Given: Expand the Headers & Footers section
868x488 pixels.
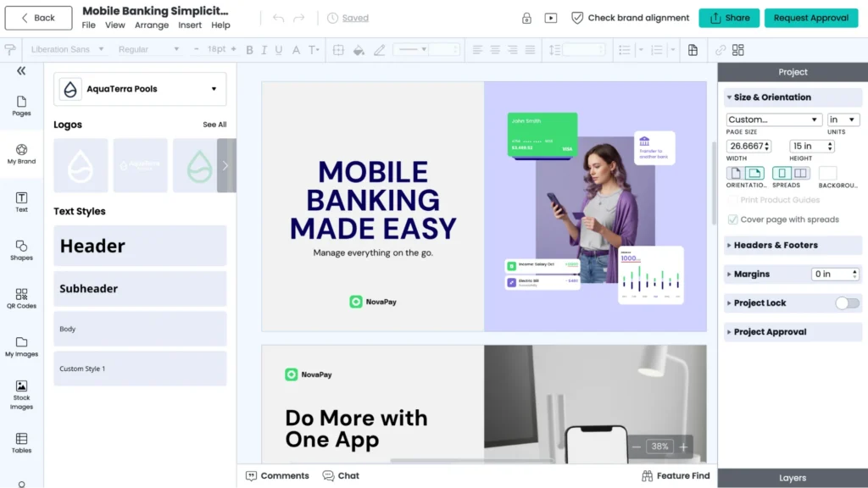Looking at the screenshot, I should tap(793, 245).
